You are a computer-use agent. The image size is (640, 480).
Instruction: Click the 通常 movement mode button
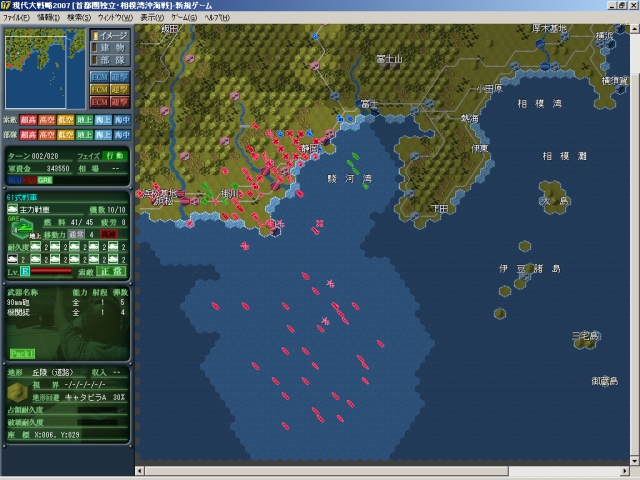point(76,234)
